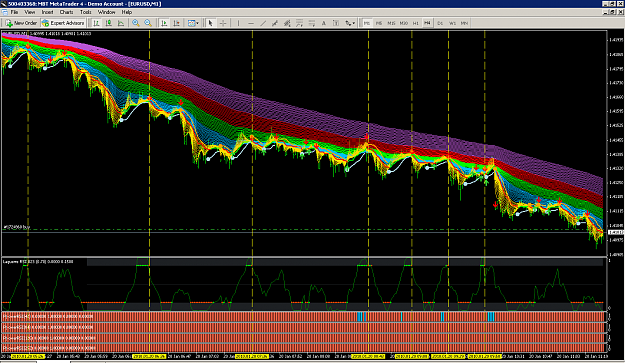Switch chart to M1 timeframe
This screenshot has width=625, height=363.
pos(367,23)
